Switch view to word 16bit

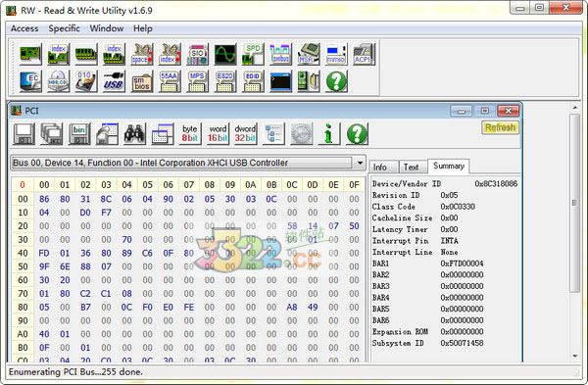coord(218,134)
